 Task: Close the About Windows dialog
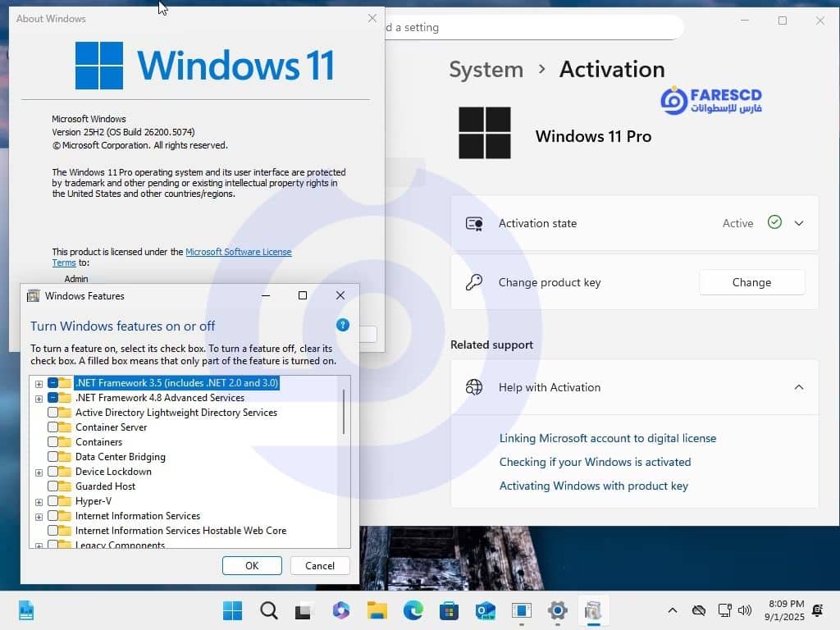pos(372,18)
